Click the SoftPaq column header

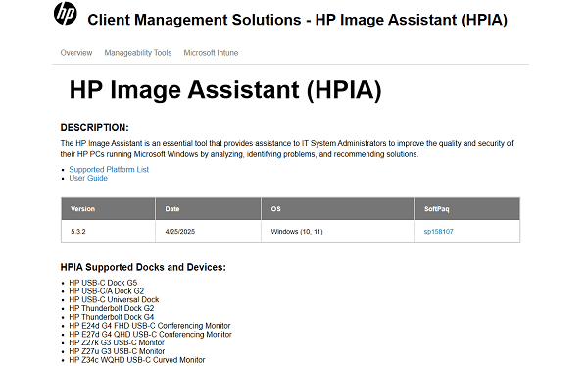tap(467, 209)
